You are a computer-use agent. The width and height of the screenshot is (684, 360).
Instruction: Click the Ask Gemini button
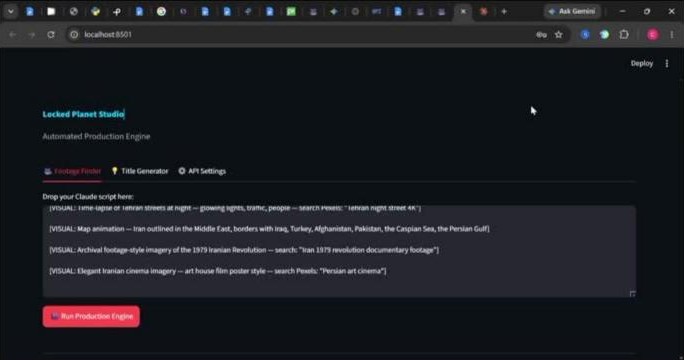(x=572, y=11)
